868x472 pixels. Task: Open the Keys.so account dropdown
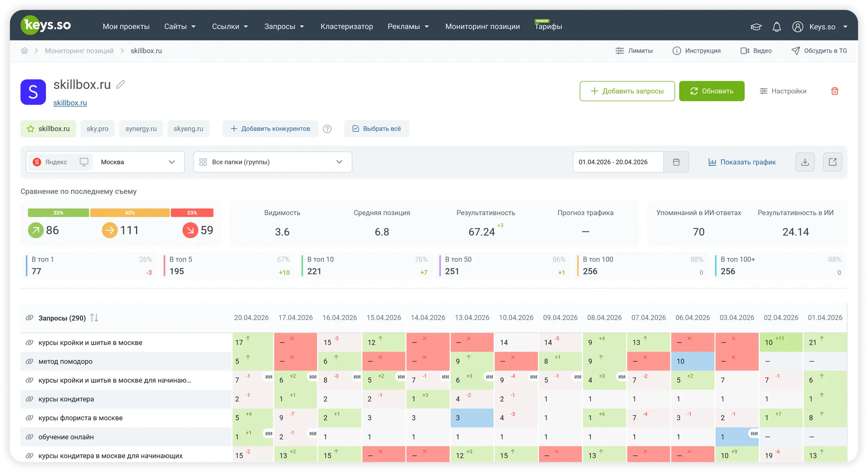[x=828, y=27]
